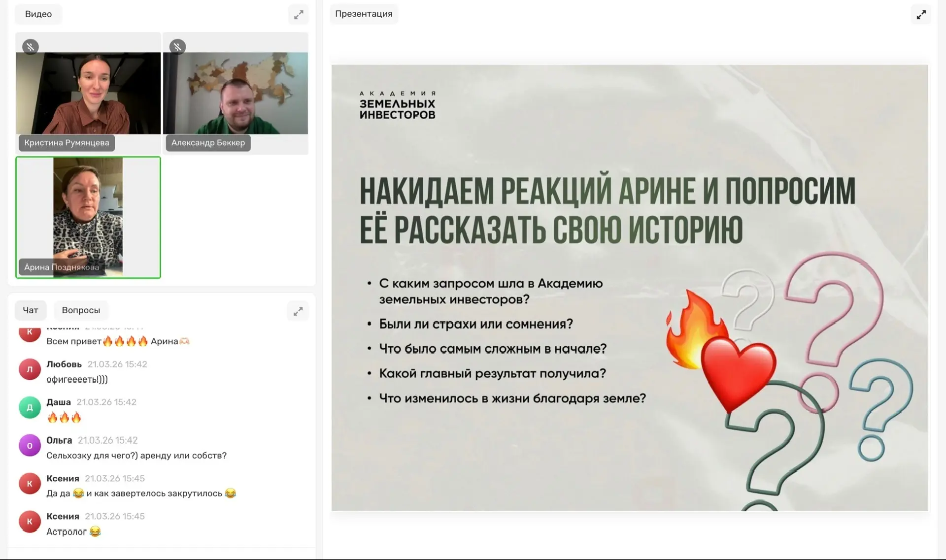Screen dimensions: 946x560
Task: Expand the chat panel to fullscreen
Action: coord(298,311)
